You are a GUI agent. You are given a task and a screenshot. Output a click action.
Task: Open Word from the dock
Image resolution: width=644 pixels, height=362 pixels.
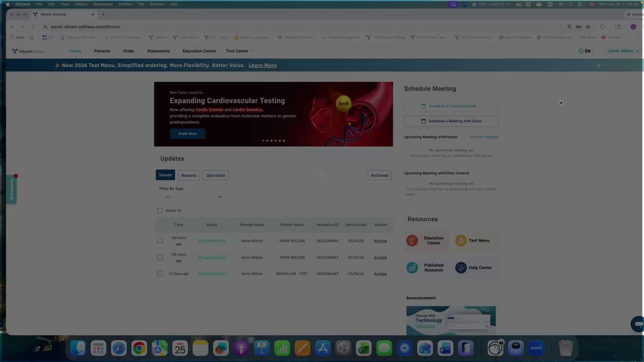coord(445,348)
